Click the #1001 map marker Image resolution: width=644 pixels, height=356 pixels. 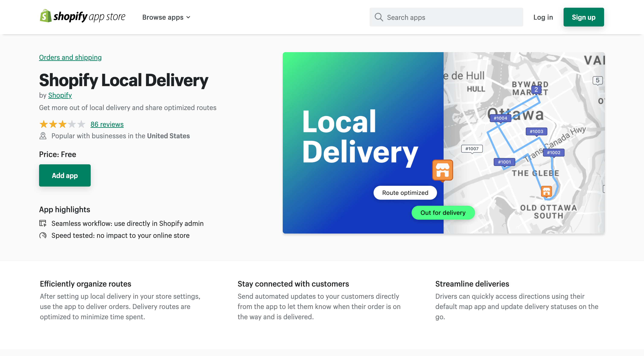point(504,162)
